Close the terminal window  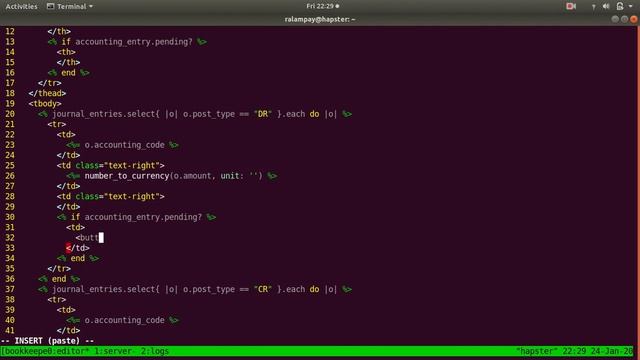633,19
